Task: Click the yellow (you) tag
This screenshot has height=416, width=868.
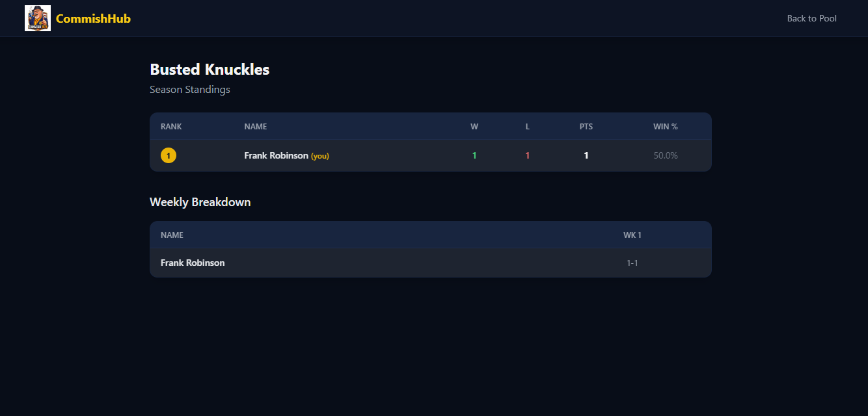Action: pyautogui.click(x=320, y=156)
